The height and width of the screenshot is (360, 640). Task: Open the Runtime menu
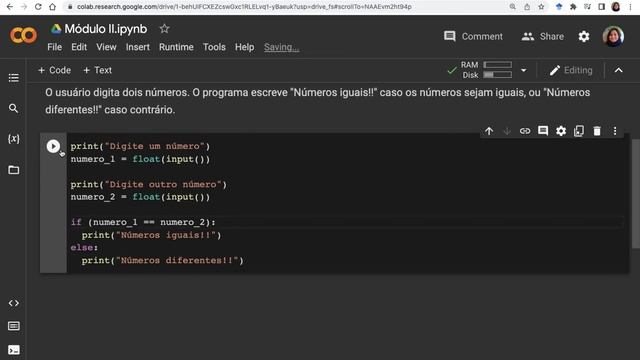coord(176,47)
